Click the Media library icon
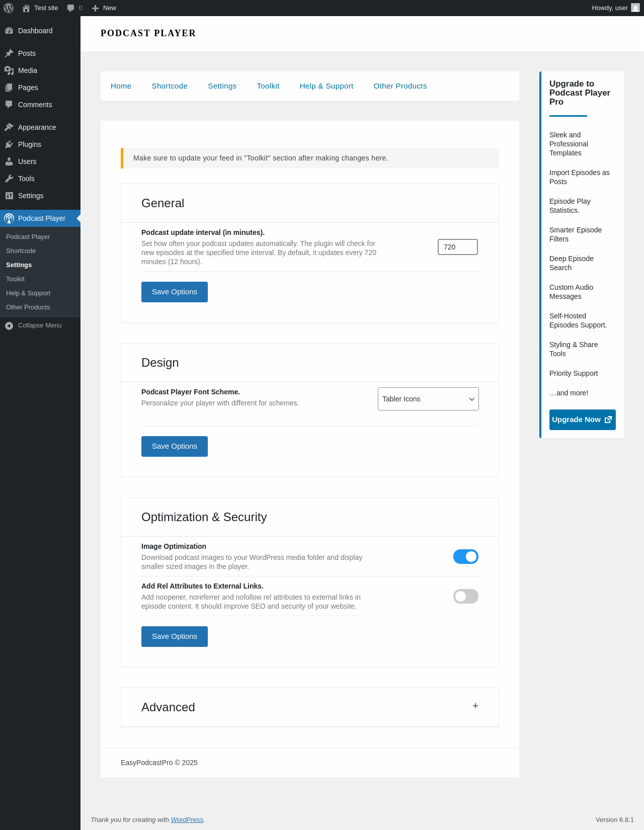 pos(9,70)
